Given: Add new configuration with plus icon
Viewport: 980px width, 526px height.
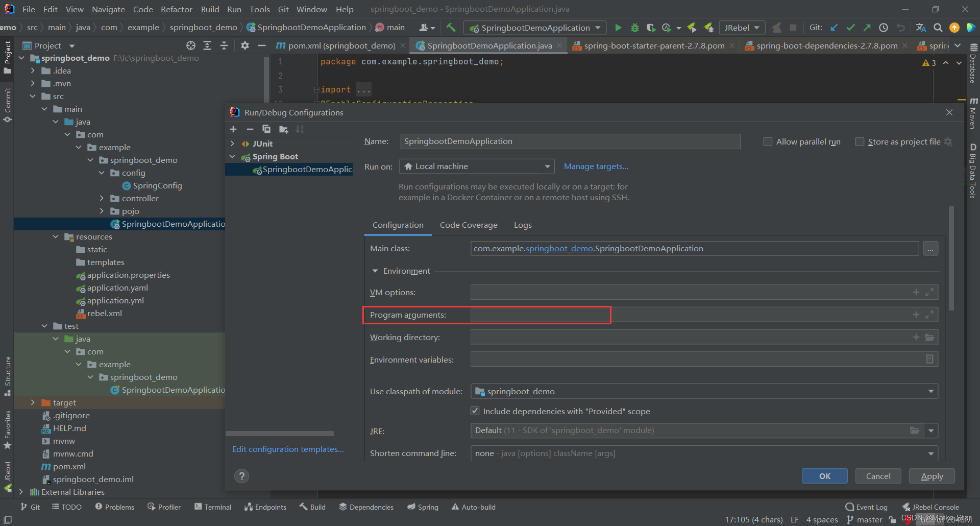Looking at the screenshot, I should 233,129.
